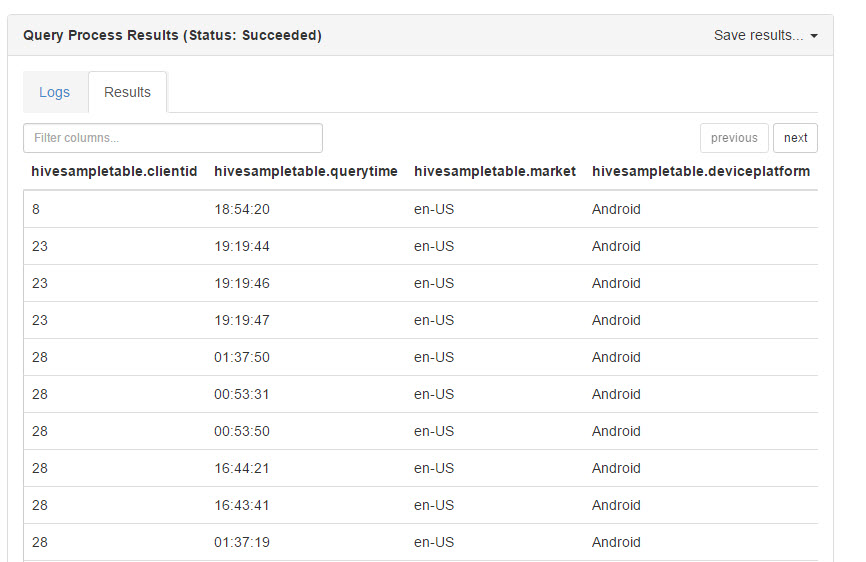Select the Results tab

(x=127, y=92)
